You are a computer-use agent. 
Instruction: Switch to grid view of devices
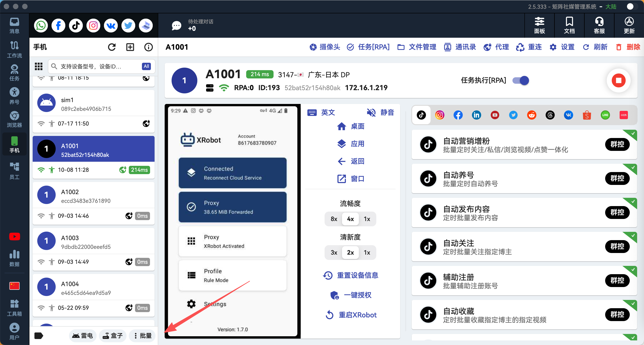tap(38, 66)
